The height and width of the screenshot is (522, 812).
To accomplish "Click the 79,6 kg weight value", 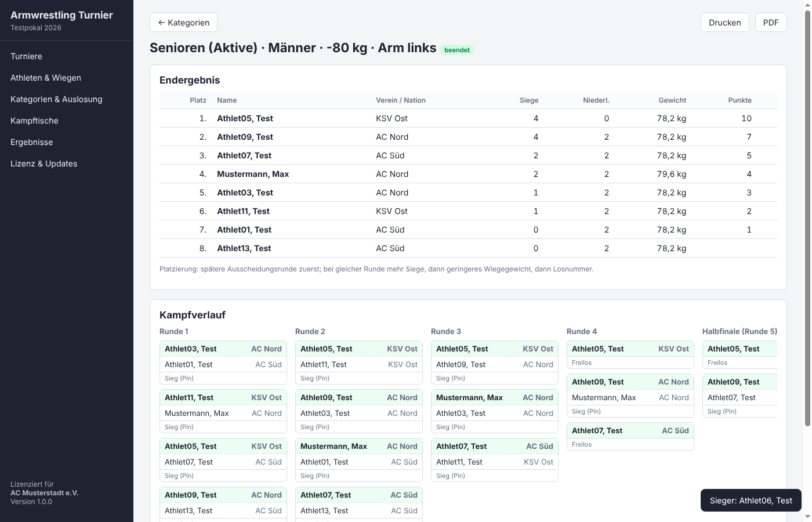I will (672, 174).
